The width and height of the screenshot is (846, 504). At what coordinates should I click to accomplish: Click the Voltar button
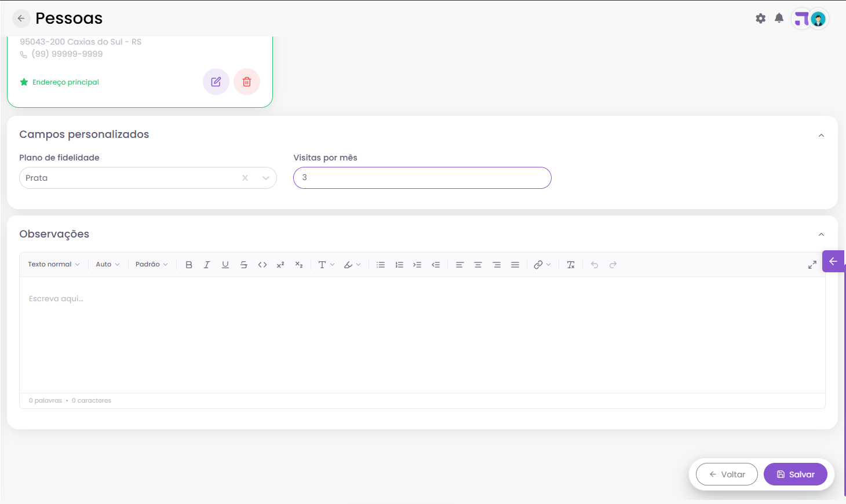pos(727,474)
